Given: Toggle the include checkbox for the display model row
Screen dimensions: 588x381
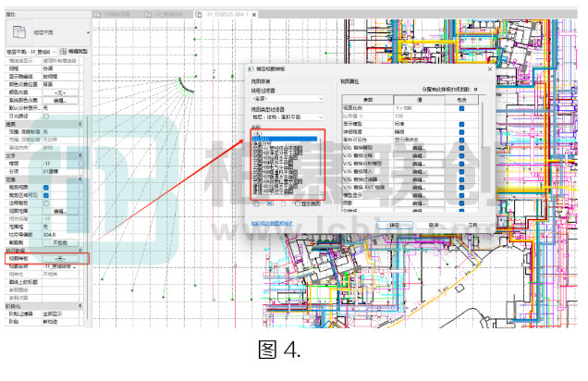Looking at the screenshot, I should (x=461, y=124).
